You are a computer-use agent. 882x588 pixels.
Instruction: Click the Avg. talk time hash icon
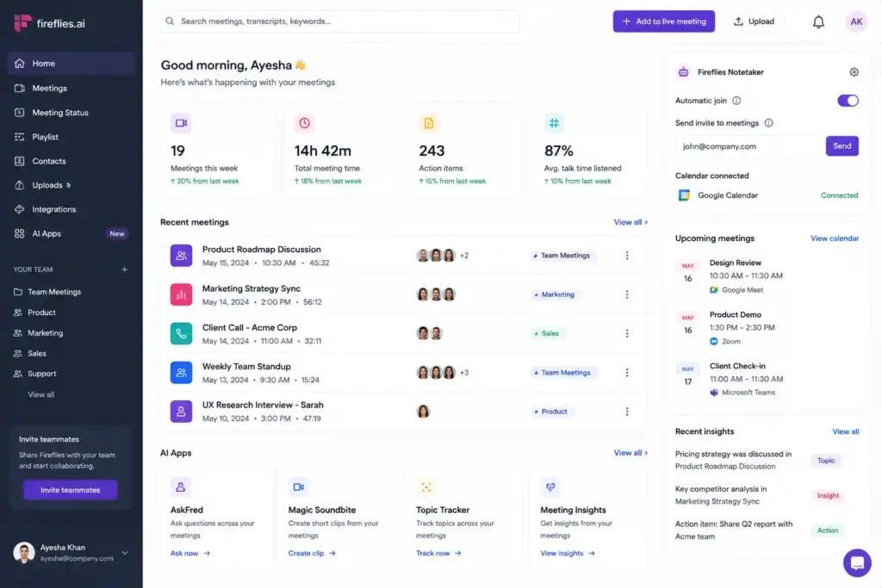point(554,123)
